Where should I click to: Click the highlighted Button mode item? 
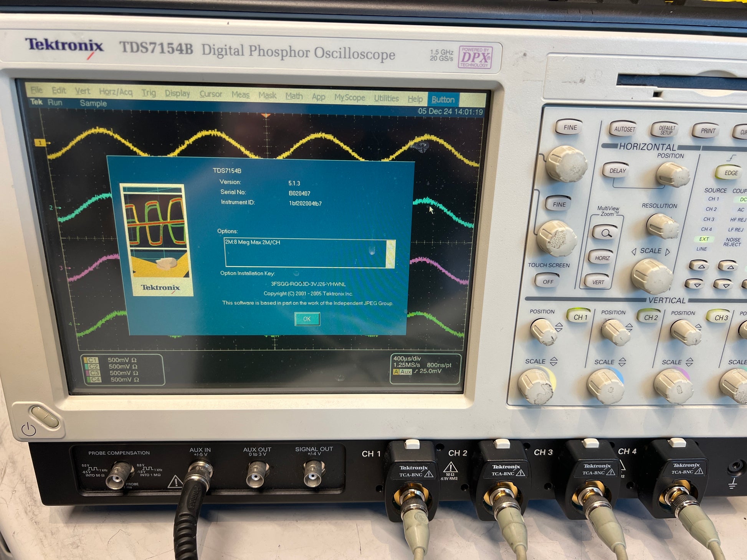coord(443,100)
